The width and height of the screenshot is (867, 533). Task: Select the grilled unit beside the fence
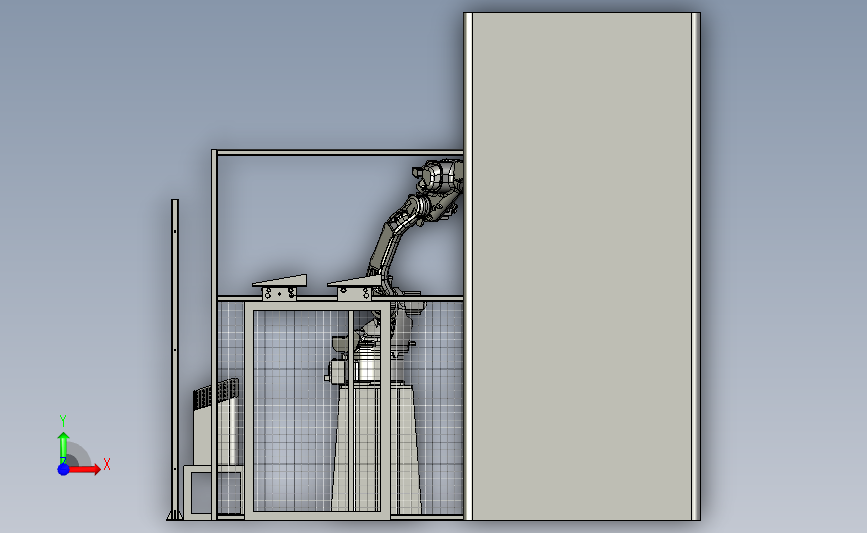pos(216,423)
